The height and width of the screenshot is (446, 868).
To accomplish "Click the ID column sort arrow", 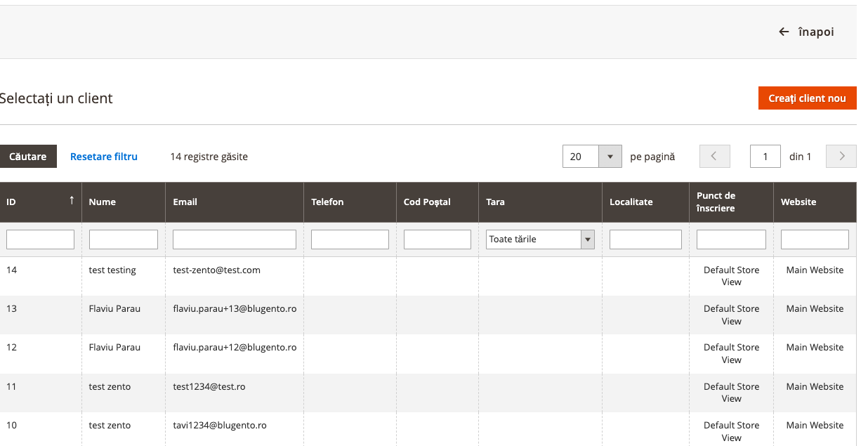I will (x=72, y=201).
